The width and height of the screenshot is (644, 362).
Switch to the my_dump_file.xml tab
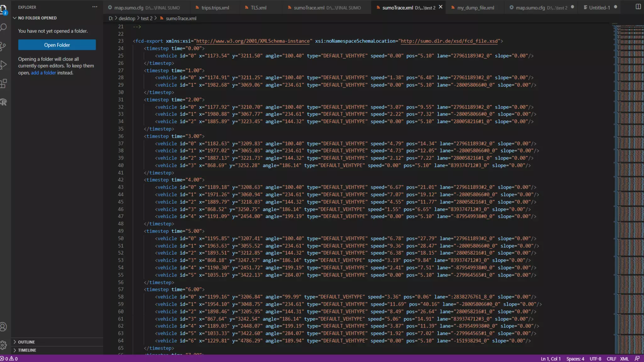475,8
